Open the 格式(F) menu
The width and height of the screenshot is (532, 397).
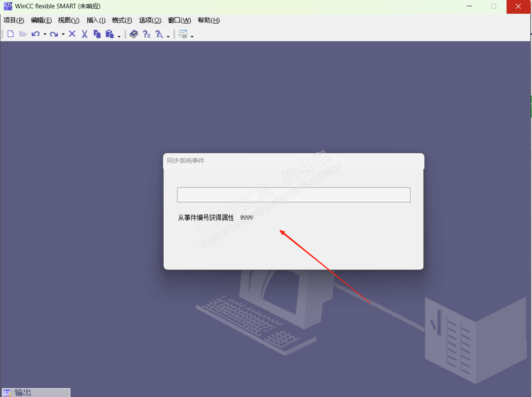(x=122, y=20)
